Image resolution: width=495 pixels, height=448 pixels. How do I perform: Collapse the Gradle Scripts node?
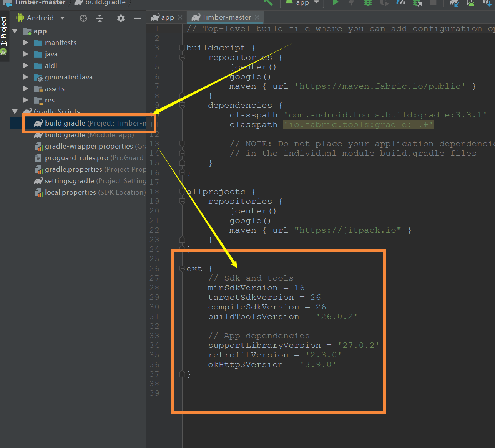pyautogui.click(x=15, y=112)
